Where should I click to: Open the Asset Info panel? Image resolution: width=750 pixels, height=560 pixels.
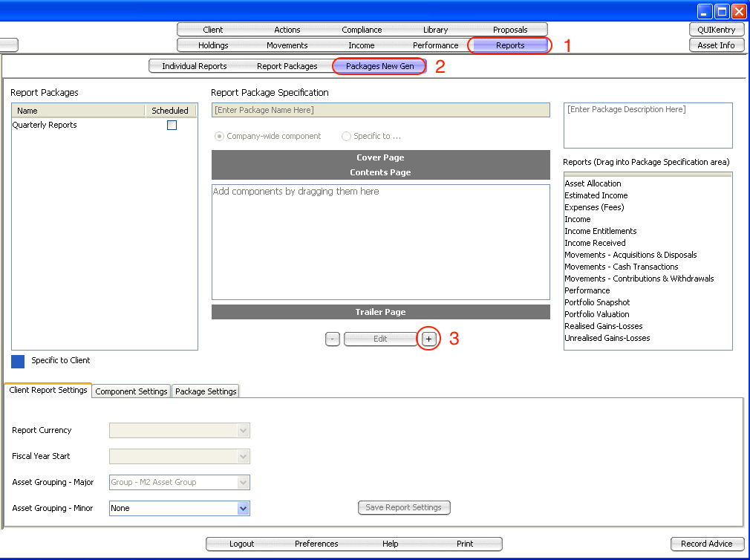point(716,45)
